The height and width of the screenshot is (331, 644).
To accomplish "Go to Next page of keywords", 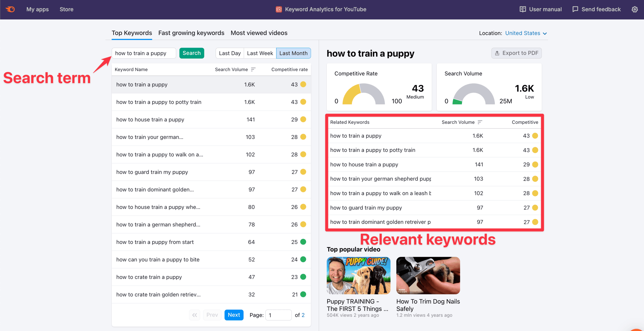I will pos(234,315).
